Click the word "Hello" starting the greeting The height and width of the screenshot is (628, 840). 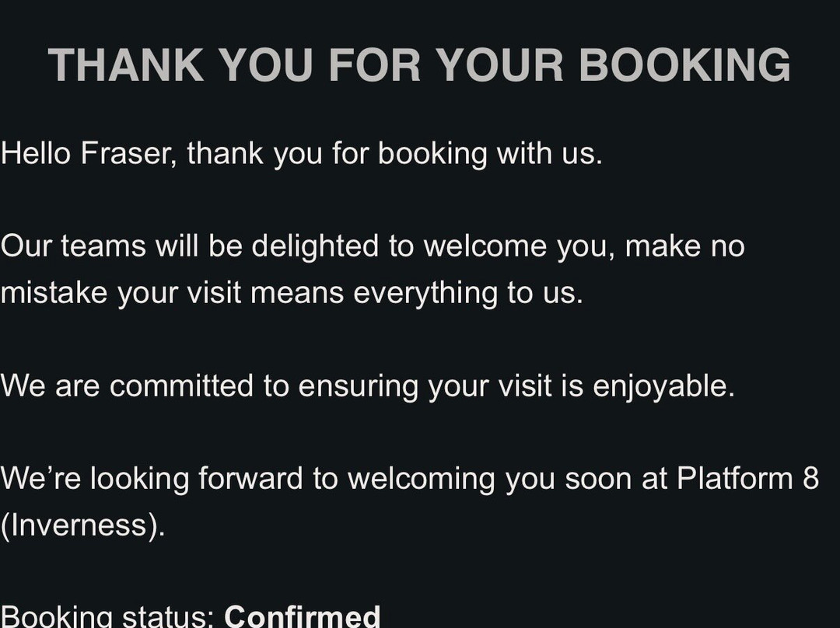(x=36, y=153)
